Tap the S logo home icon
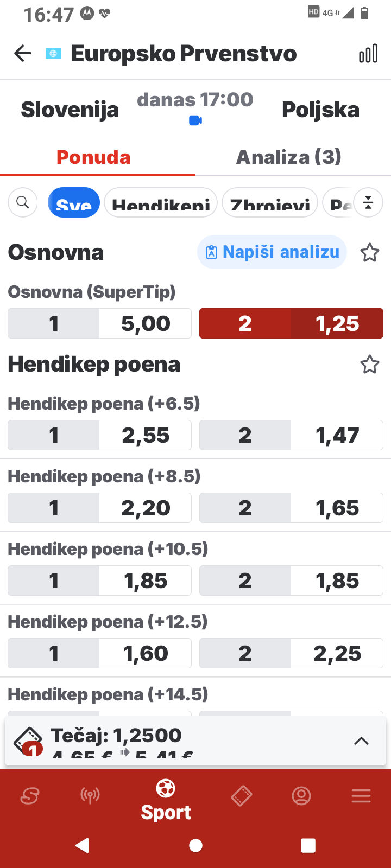The height and width of the screenshot is (868, 391). click(30, 796)
